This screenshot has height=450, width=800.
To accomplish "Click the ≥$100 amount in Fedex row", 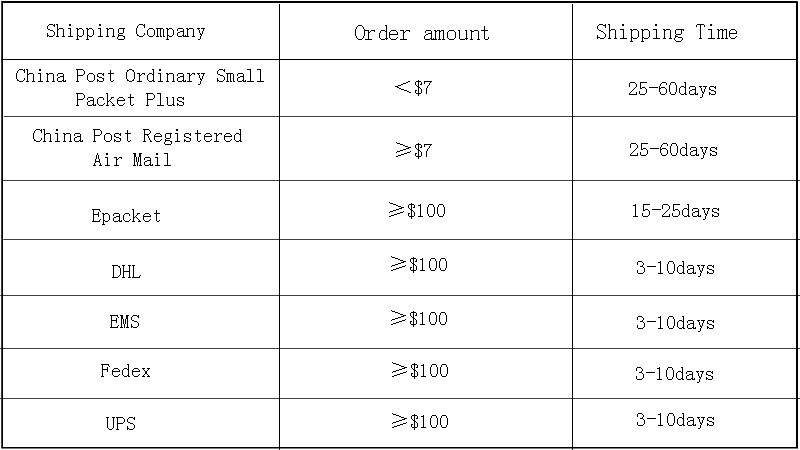I will click(x=418, y=371).
